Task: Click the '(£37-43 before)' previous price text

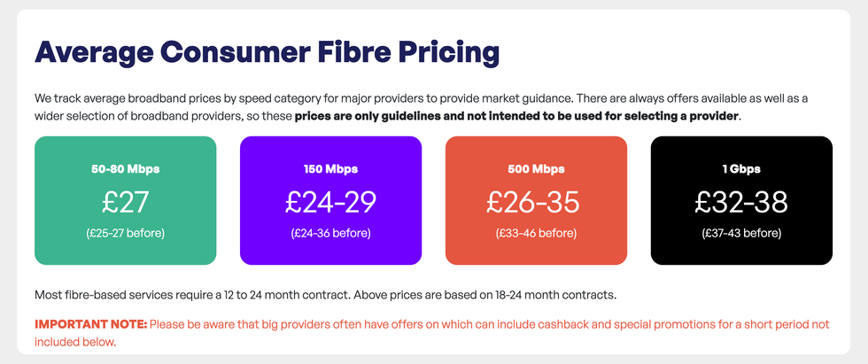Action: pyautogui.click(x=741, y=234)
